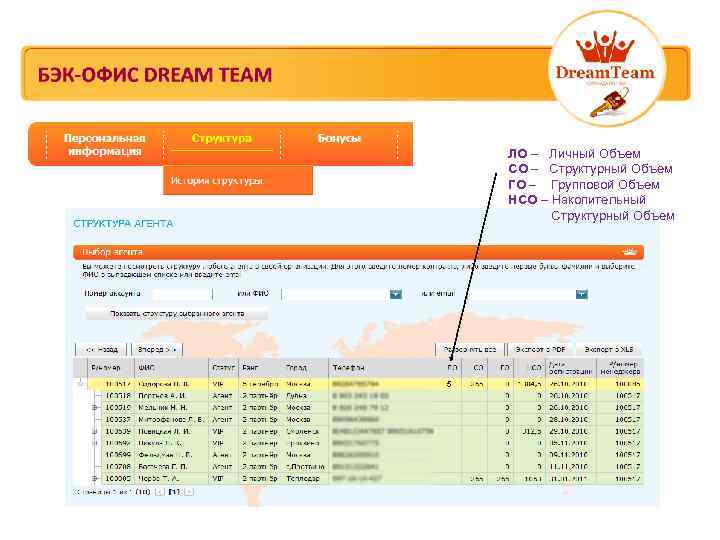The image size is (720, 540).
Task: Expand tree node for row 100985
Action: (95, 478)
